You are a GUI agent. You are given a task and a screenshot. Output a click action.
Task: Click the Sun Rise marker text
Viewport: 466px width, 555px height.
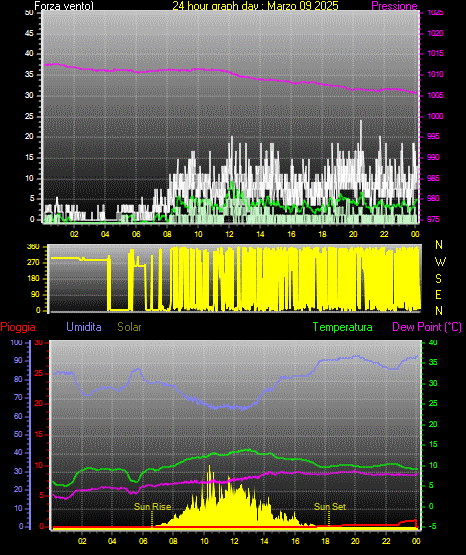tap(153, 507)
